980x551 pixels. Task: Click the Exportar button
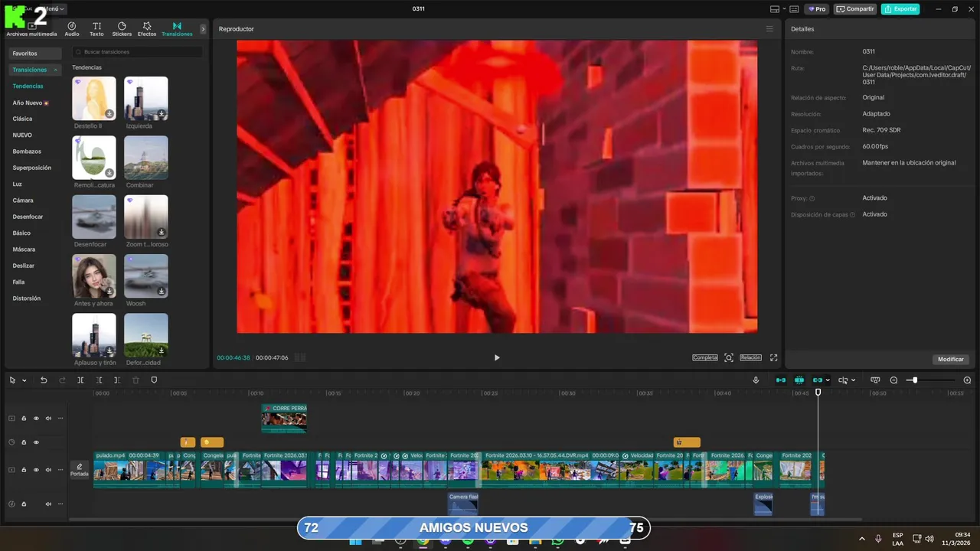tap(900, 9)
